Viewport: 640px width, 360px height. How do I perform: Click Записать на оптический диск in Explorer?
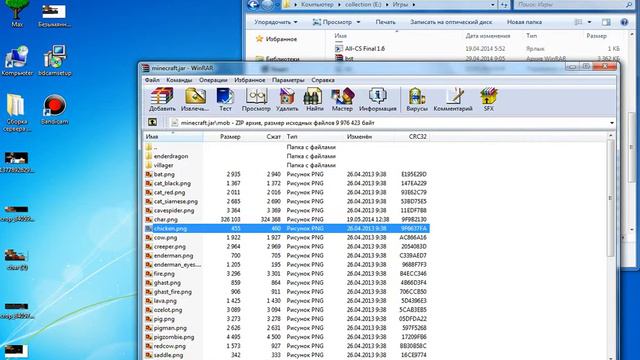[451, 22]
